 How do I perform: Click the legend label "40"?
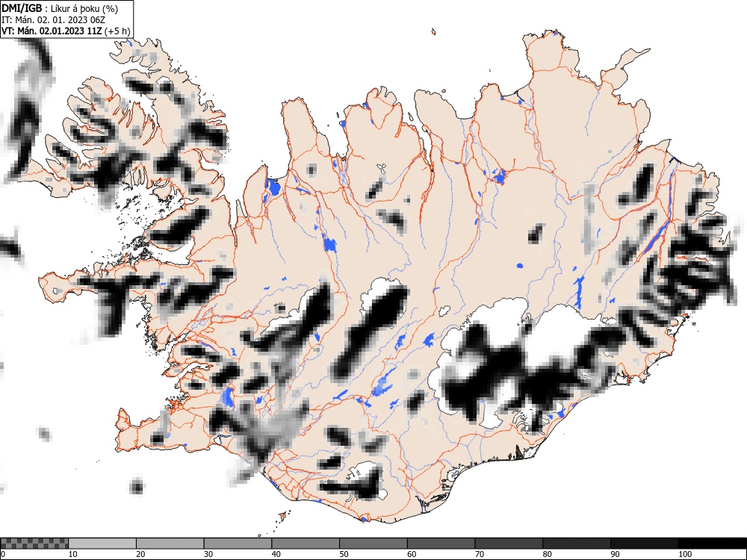click(x=276, y=554)
